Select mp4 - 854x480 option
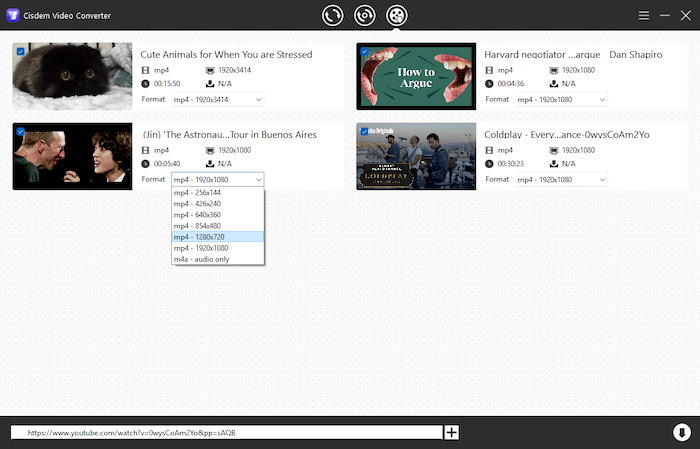Screen dimensions: 700x449 pyautogui.click(x=217, y=226)
